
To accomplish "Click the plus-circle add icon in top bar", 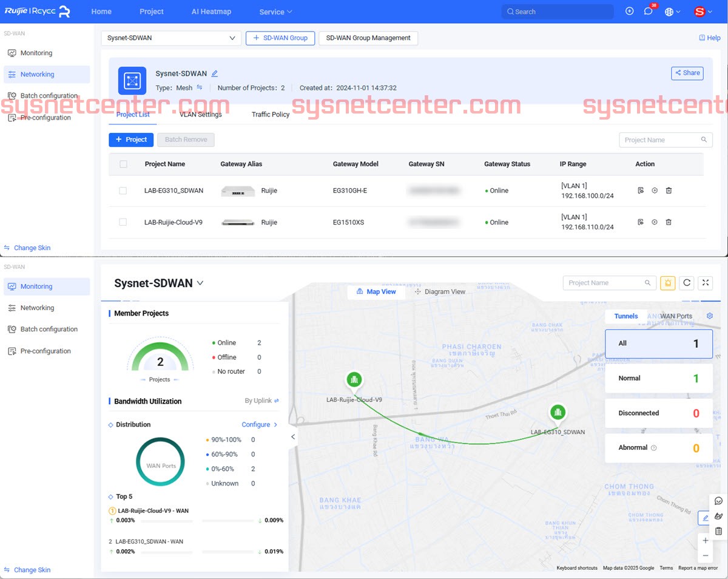I will [630, 12].
